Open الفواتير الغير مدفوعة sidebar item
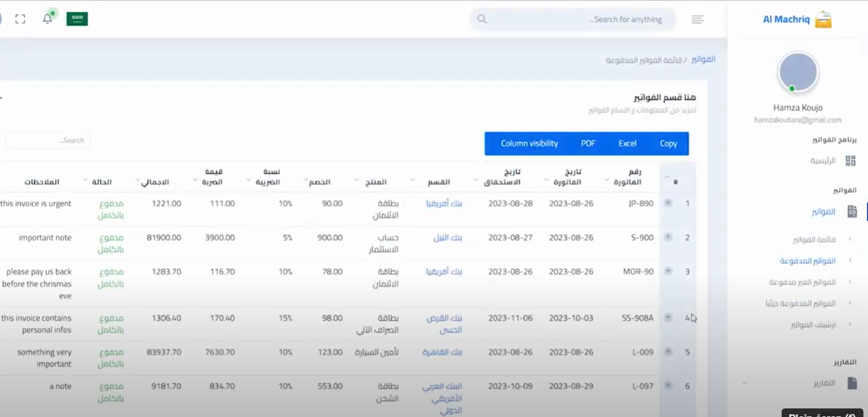868x417 pixels. pos(803,282)
